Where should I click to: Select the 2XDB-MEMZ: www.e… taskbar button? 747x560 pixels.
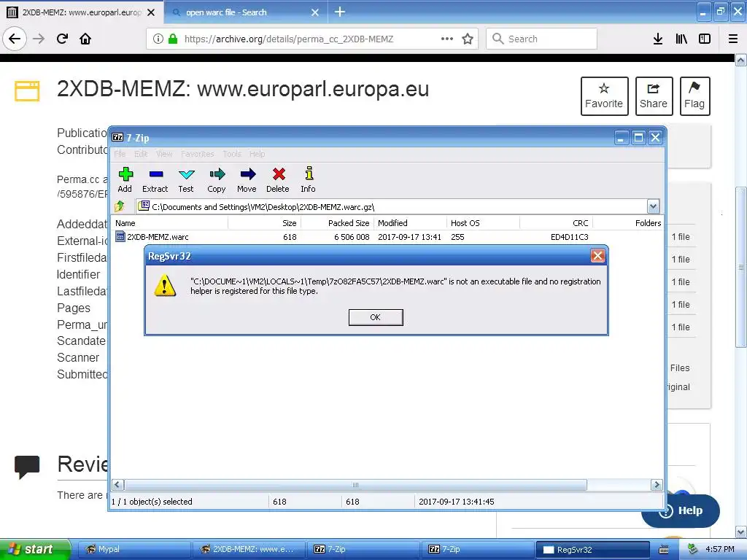click(248, 549)
